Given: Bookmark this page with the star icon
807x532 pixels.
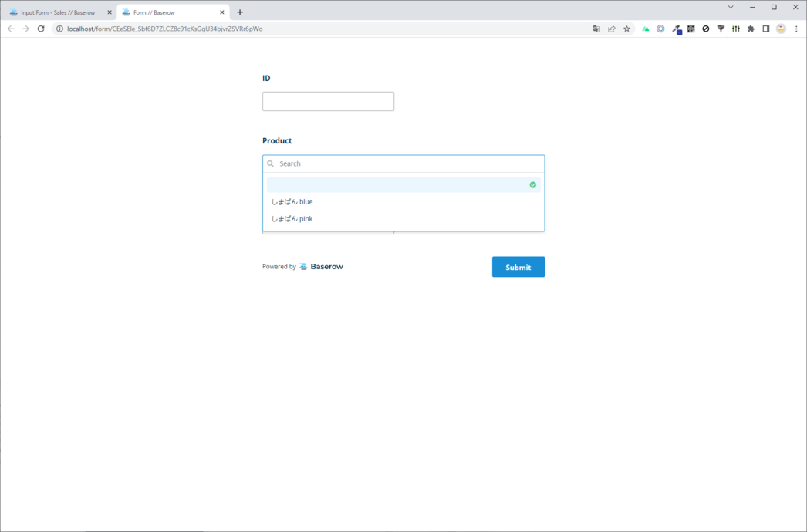Looking at the screenshot, I should pyautogui.click(x=626, y=29).
